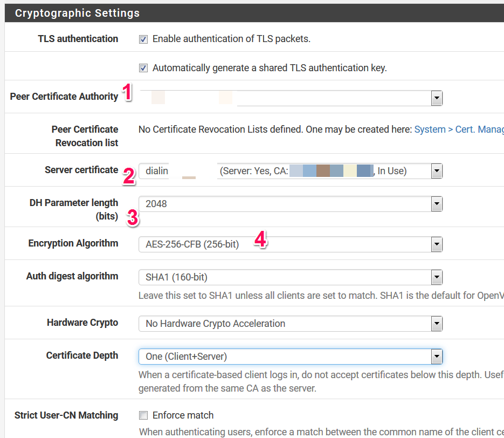This screenshot has width=504, height=438.
Task: Click the Certificate Depth label
Action: [x=82, y=355]
